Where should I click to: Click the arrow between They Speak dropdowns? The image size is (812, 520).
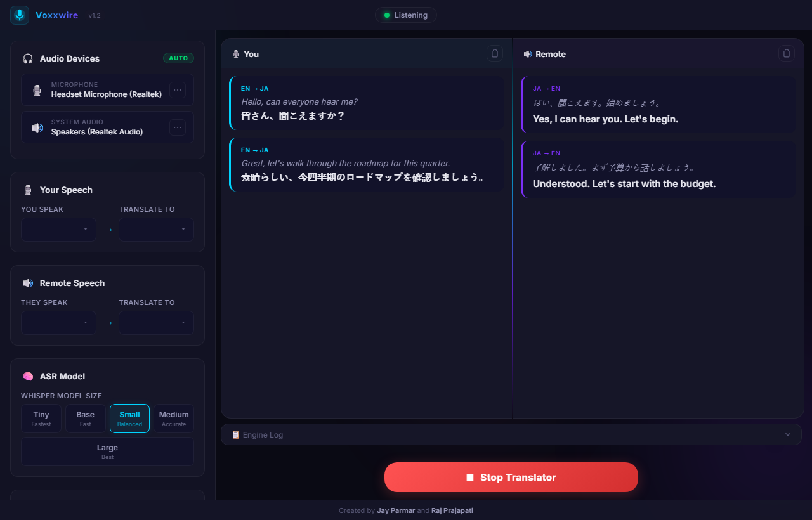[x=107, y=323]
